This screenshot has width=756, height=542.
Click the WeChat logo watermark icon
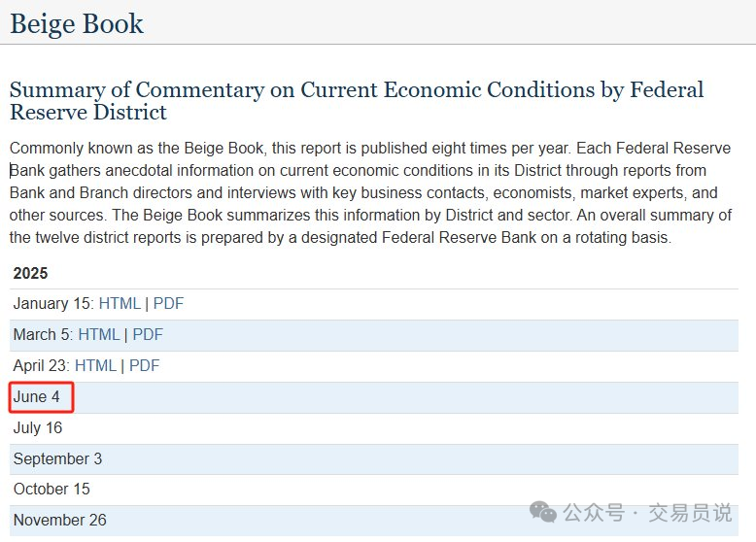[543, 512]
